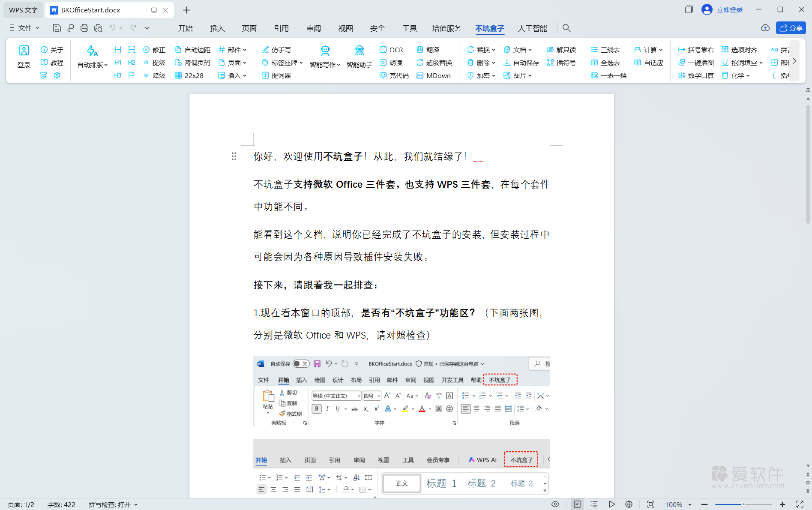The height and width of the screenshot is (510, 812).
Task: Open the 人工智能 tab
Action: click(533, 28)
